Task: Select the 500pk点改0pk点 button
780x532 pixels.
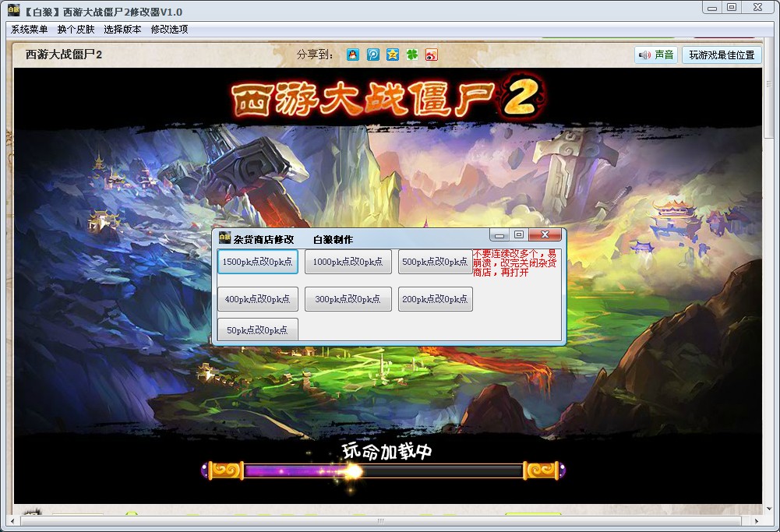Action: click(x=435, y=262)
